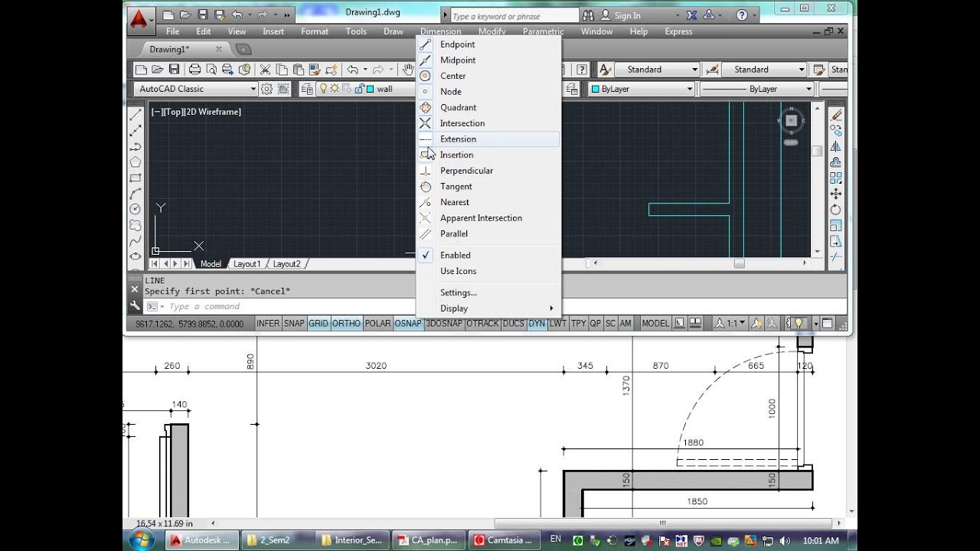
Task: Select the Revision Cloud tool
Action: point(136,225)
